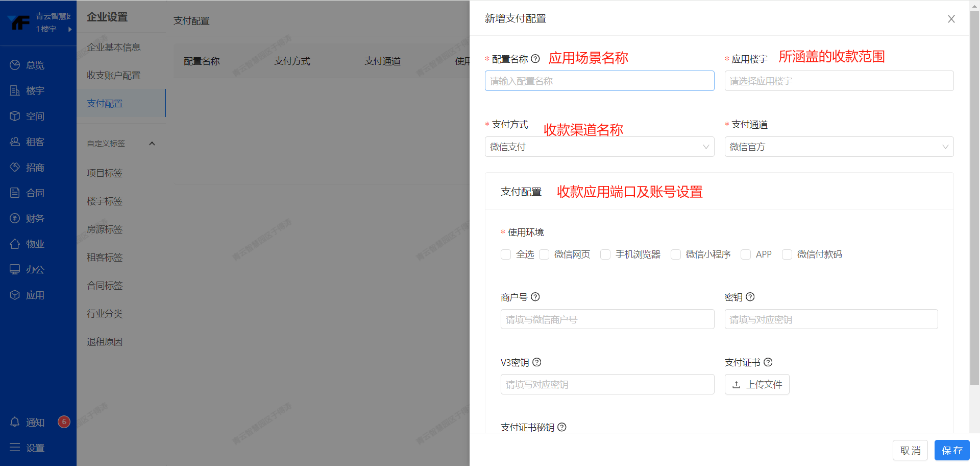This screenshot has width=980, height=466.
Task: Open the 支付方式 dropdown showing 微信支付
Action: pos(599,147)
